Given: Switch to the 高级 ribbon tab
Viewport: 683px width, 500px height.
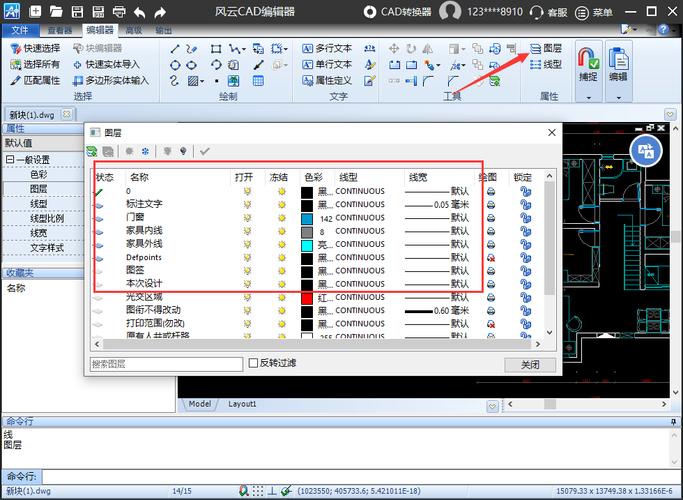Looking at the screenshot, I should tap(133, 30).
